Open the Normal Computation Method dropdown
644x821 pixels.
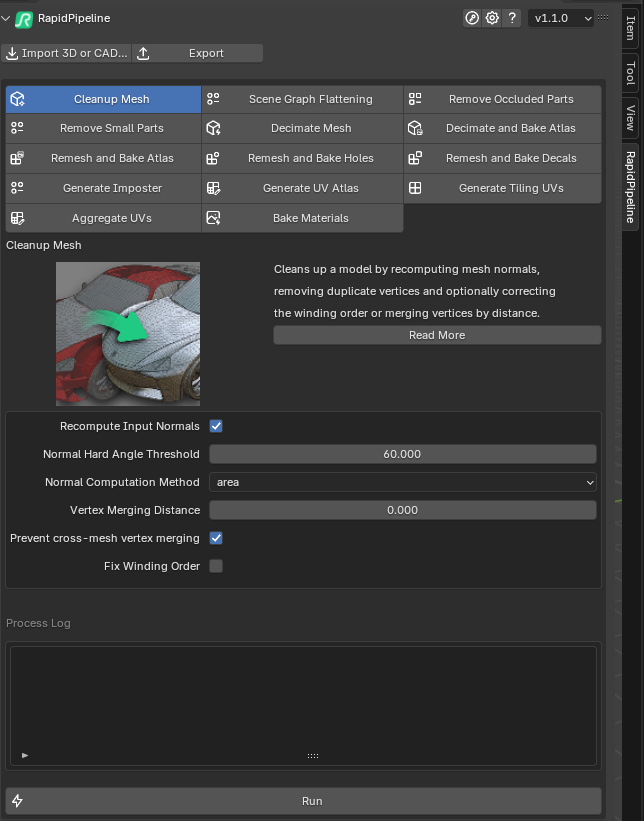click(403, 482)
